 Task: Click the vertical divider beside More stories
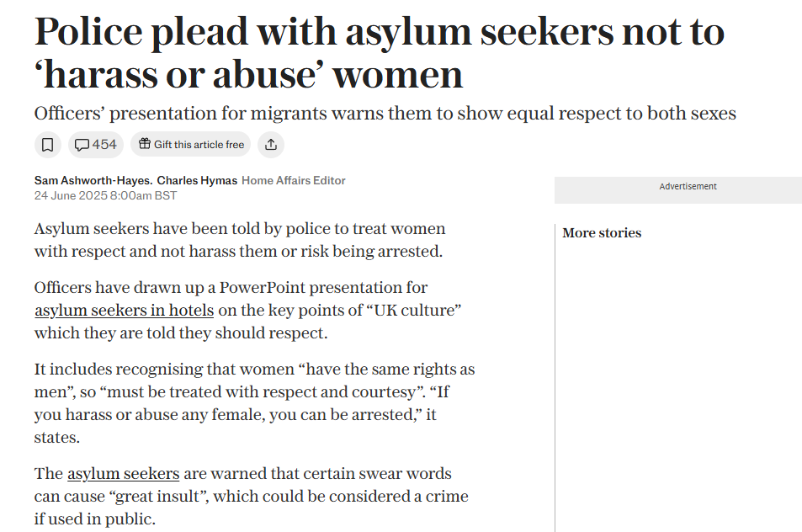click(555, 379)
